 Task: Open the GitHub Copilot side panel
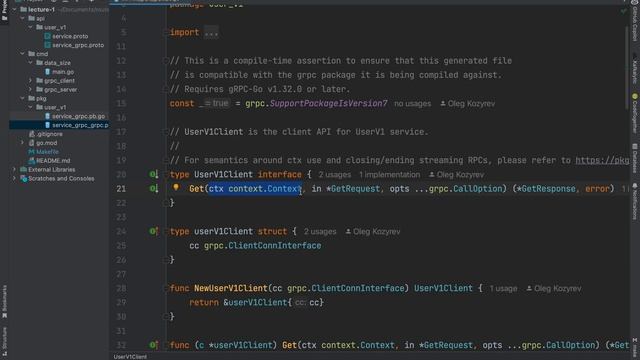click(635, 20)
